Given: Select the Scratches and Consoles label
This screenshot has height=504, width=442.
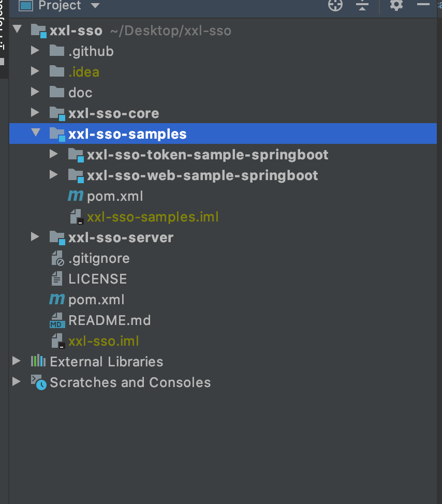Looking at the screenshot, I should [x=130, y=382].
